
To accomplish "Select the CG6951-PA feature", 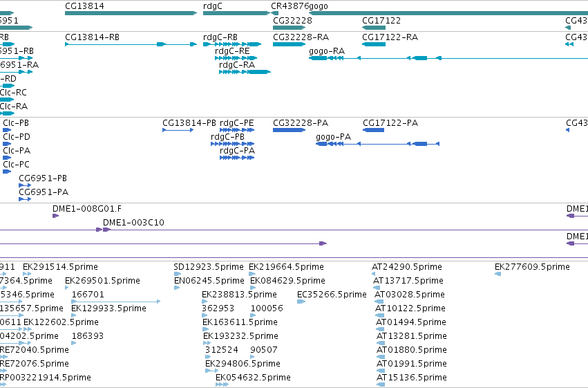I will (x=25, y=199).
